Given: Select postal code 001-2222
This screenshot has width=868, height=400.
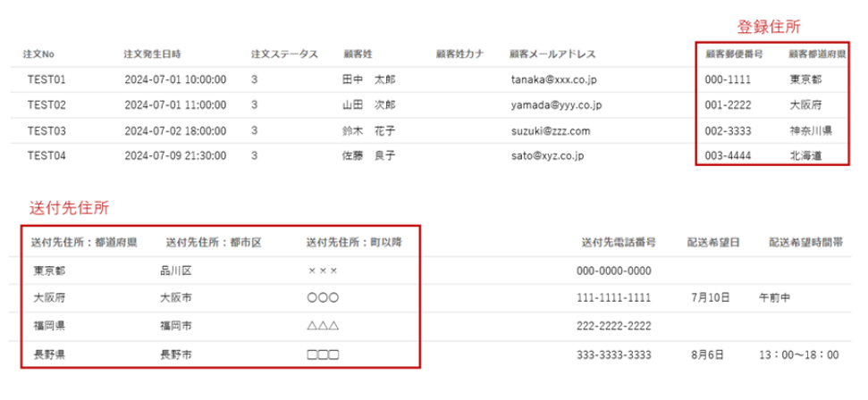Looking at the screenshot, I should [729, 104].
